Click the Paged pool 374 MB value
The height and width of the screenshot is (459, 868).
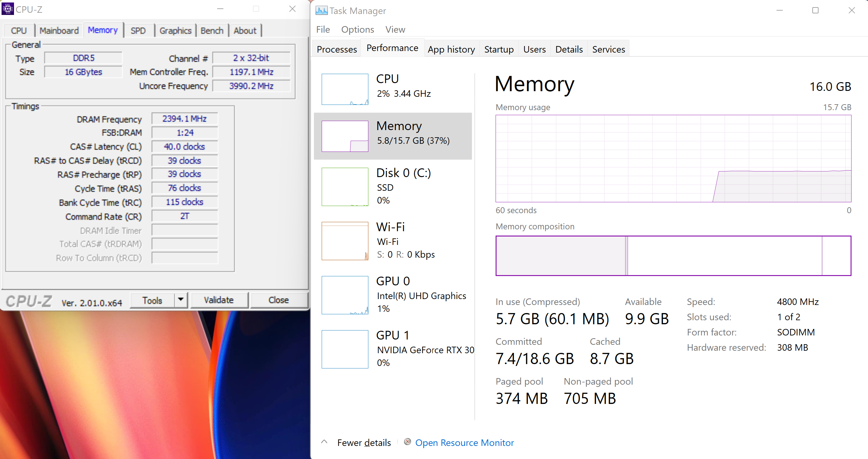(x=522, y=398)
